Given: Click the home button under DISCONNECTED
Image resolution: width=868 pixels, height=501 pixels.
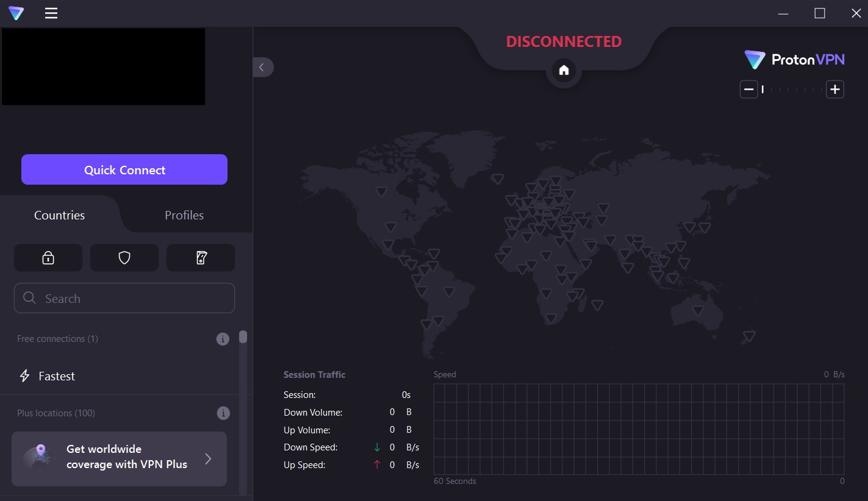Looking at the screenshot, I should click(x=564, y=70).
